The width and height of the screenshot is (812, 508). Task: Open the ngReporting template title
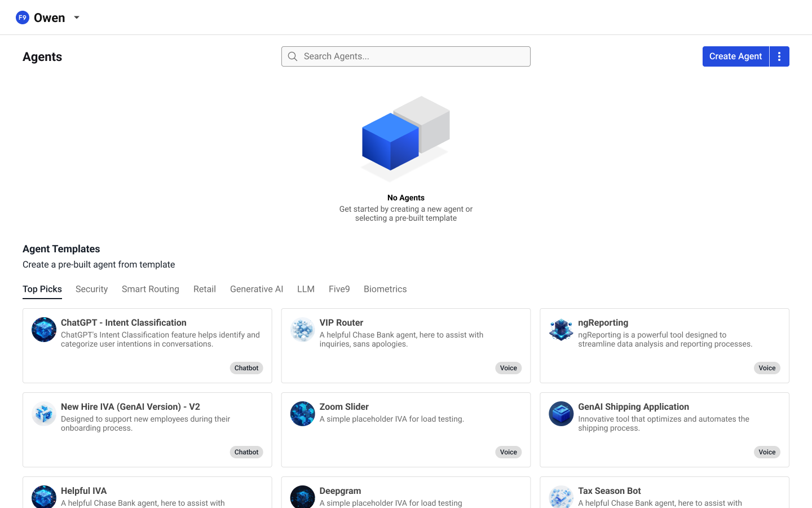point(603,323)
